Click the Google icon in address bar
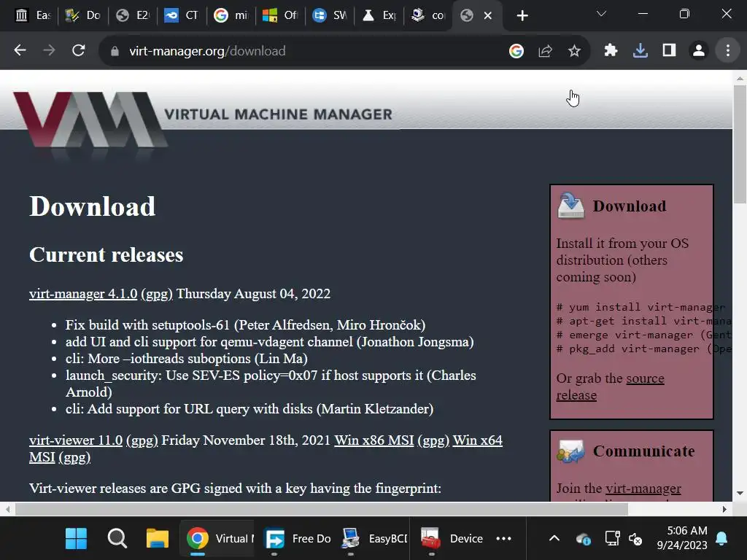This screenshot has height=560, width=747. tap(516, 50)
